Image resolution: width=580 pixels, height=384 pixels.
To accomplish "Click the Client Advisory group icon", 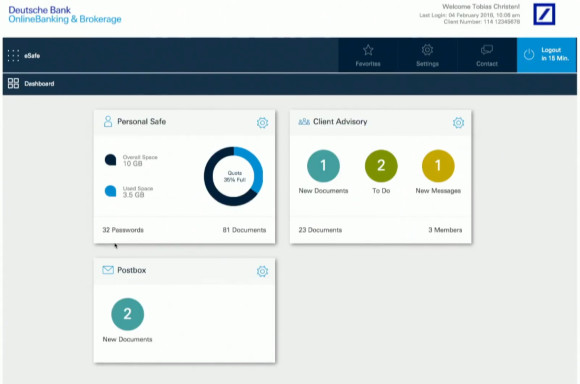I will (304, 121).
